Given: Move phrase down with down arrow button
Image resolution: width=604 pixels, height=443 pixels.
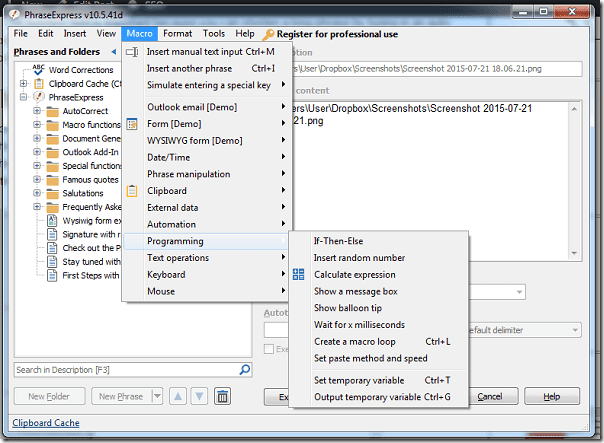Looking at the screenshot, I should pos(200,396).
